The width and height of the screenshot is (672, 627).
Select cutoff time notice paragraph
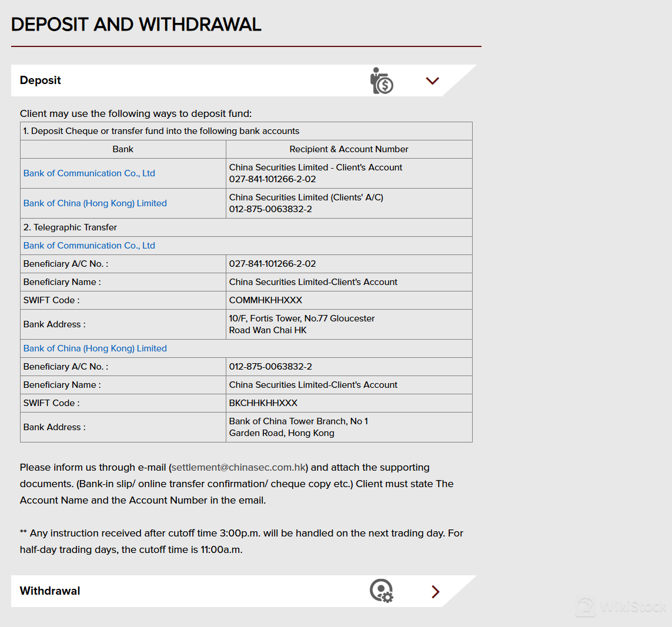tap(242, 541)
